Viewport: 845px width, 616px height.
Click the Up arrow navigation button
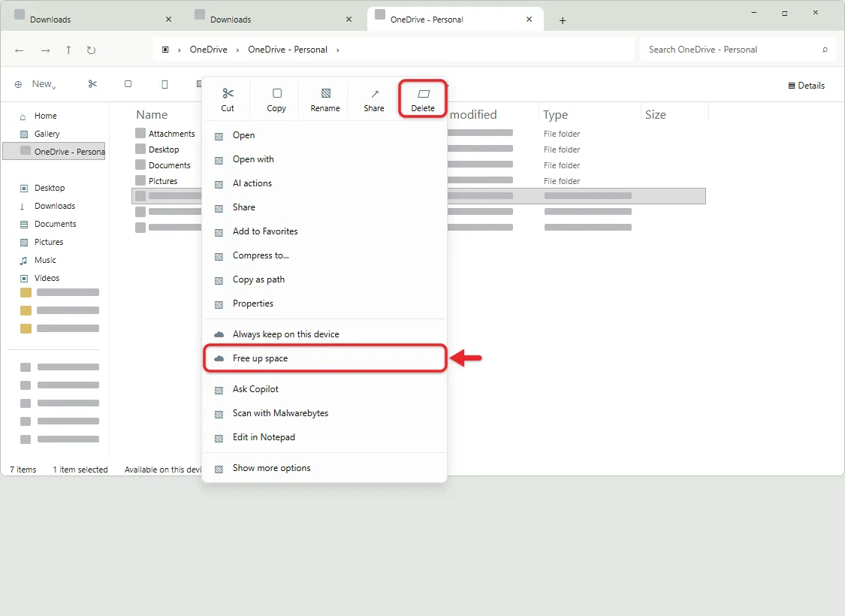pos(68,50)
